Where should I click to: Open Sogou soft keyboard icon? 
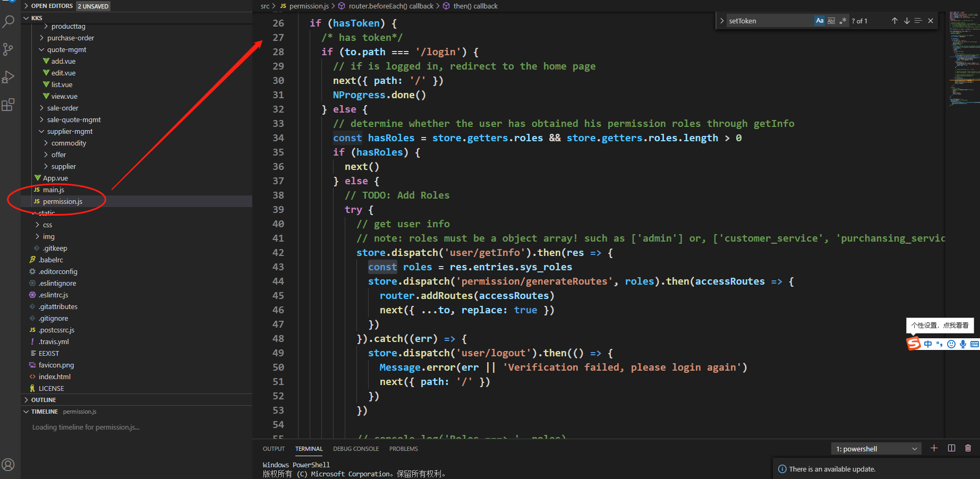[975, 344]
